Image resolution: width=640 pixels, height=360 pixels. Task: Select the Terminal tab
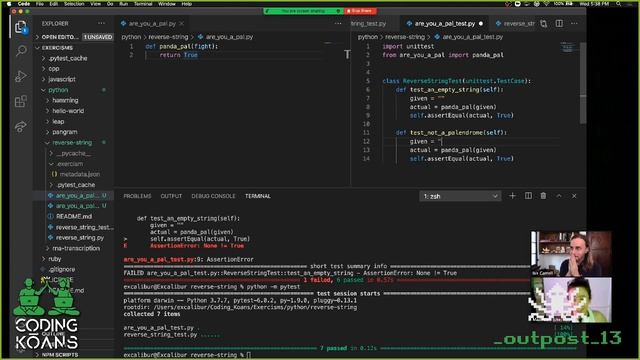tap(258, 196)
